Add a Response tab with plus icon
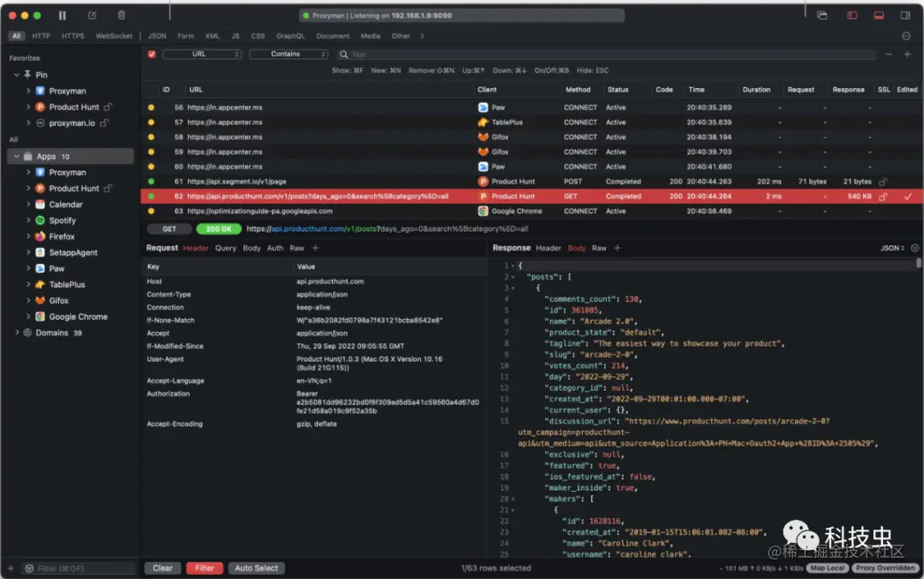The image size is (924, 579). tap(618, 248)
